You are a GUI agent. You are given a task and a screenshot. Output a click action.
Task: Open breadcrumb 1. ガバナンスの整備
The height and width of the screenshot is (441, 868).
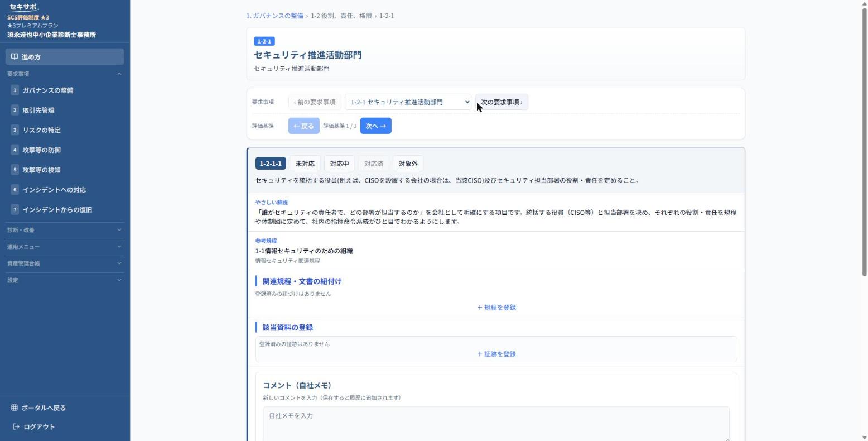click(274, 16)
